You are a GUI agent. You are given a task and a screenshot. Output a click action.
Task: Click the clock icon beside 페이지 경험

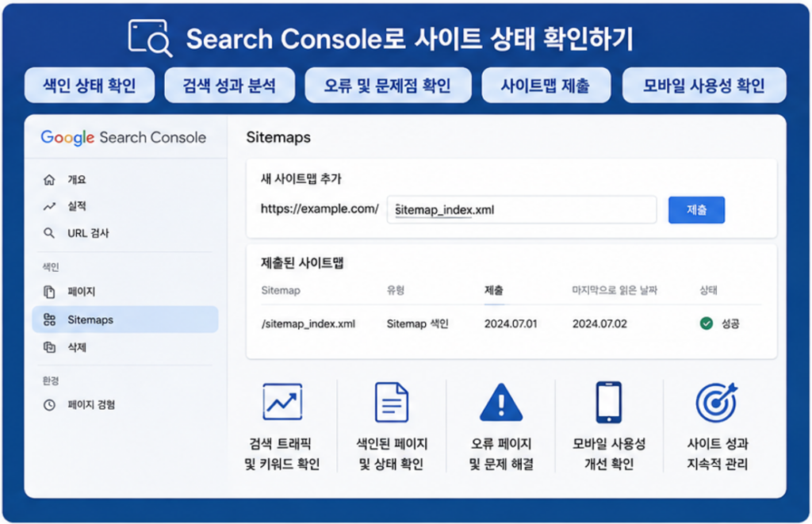(49, 404)
